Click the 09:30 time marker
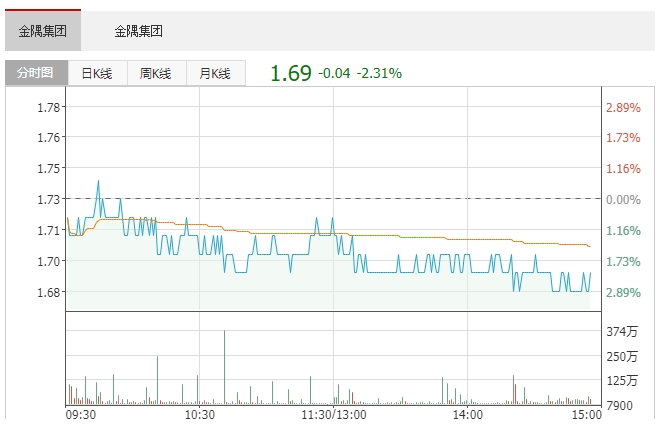The width and height of the screenshot is (661, 425). point(80,414)
